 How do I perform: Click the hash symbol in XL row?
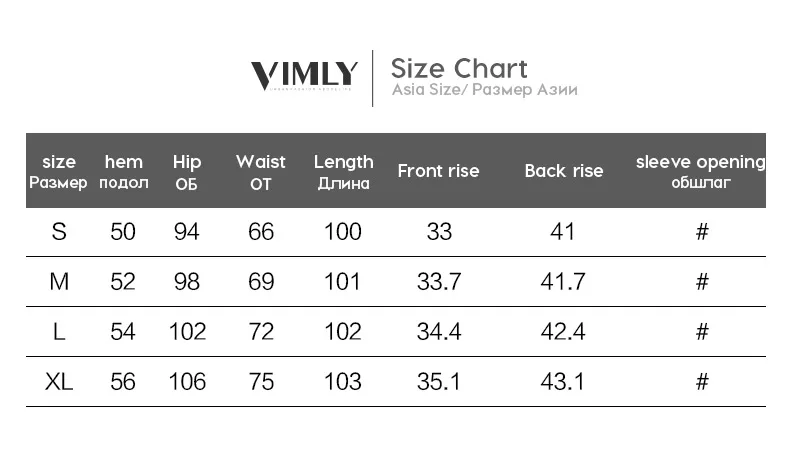[x=702, y=382]
